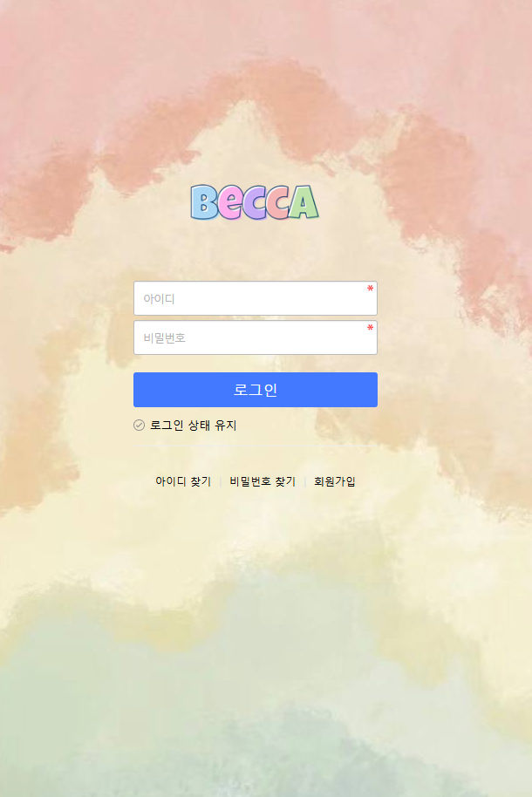Open the 아이디 찾기 link
Image resolution: width=532 pixels, height=797 pixels.
tap(183, 481)
